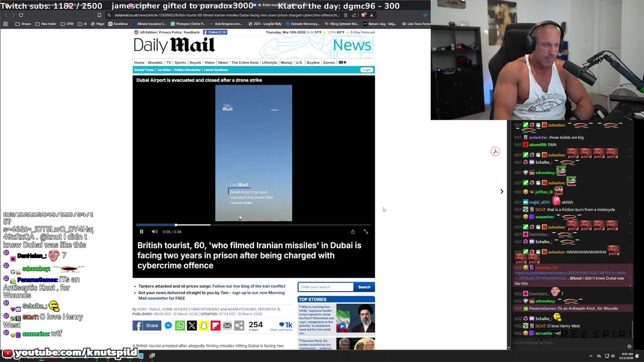
Task: Open the Khamenei top story thumbnail
Action: pyautogui.click(x=355, y=319)
